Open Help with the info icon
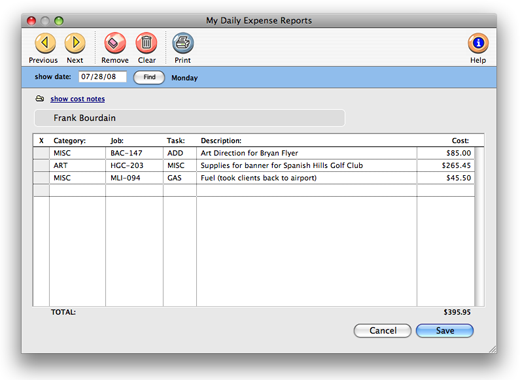The image size is (520, 381). (x=478, y=43)
